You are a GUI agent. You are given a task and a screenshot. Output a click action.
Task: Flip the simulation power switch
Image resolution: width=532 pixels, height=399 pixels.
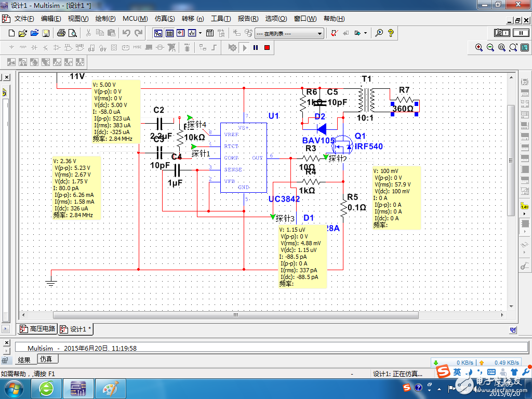(502, 33)
